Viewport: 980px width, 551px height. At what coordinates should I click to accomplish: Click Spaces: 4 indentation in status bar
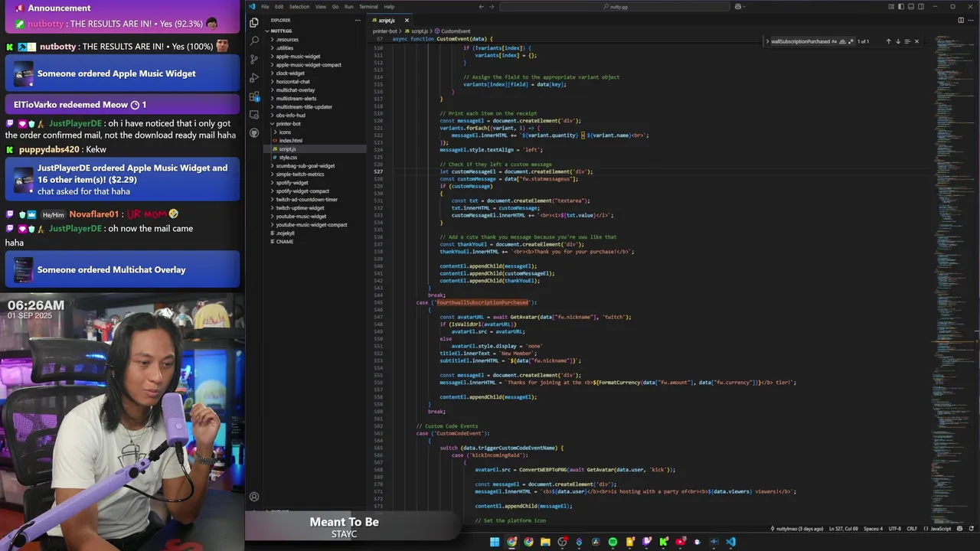tap(873, 529)
